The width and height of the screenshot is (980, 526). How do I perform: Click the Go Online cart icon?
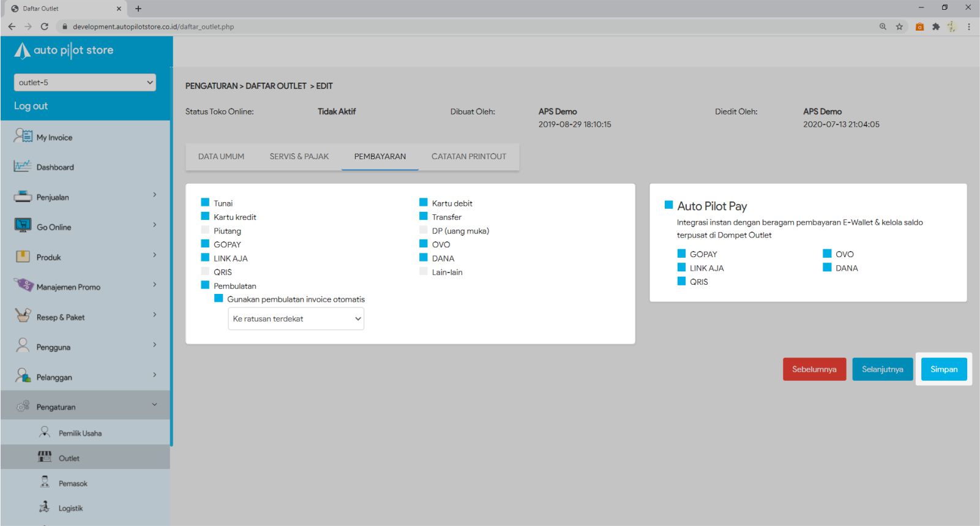coord(23,225)
